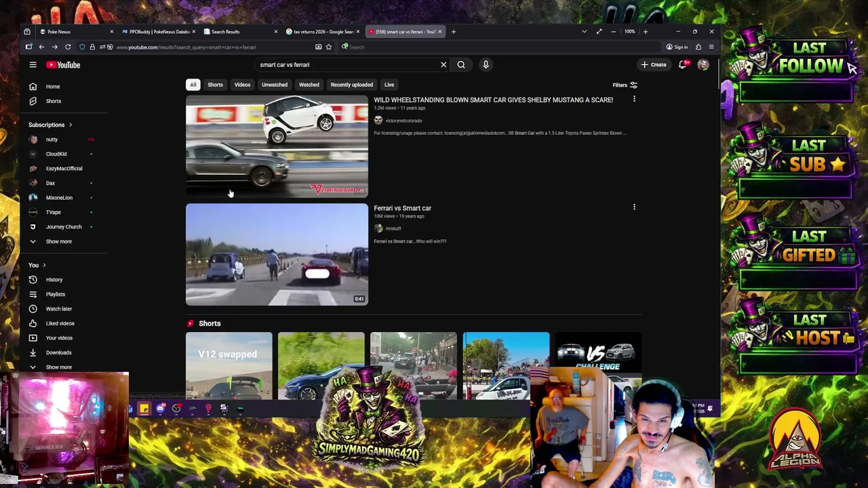Select the Watched filter chip

(309, 85)
